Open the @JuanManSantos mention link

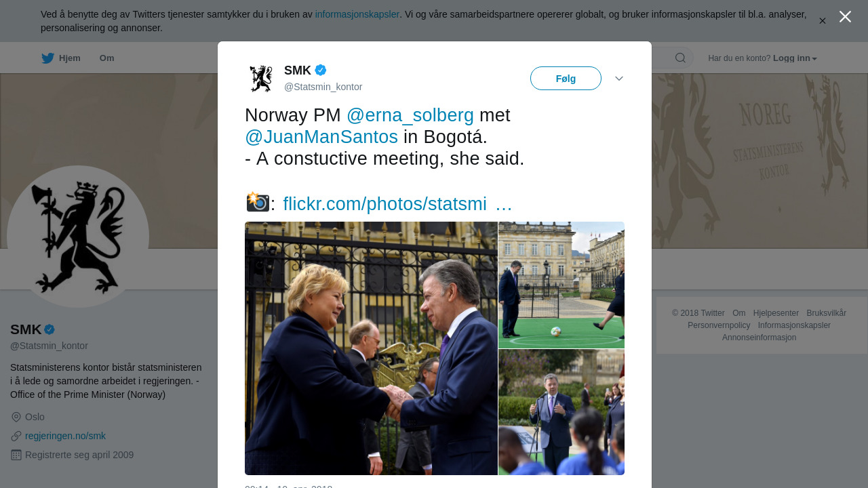point(321,137)
